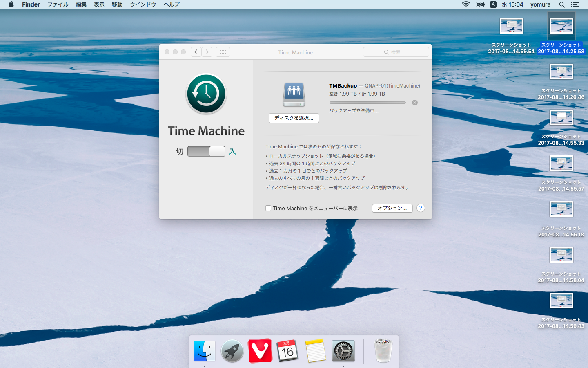Click 過去 1 カ月の 1 日ごとのバックアップ line
The width and height of the screenshot is (588, 368).
click(x=307, y=171)
